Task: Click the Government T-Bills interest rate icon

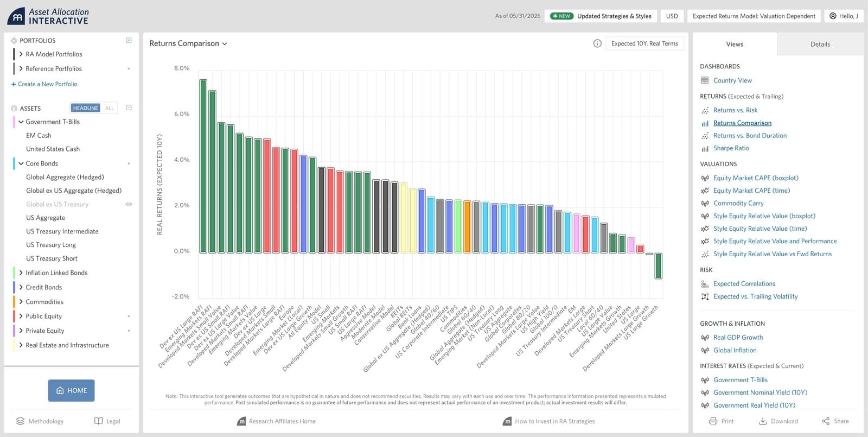Action: 705,380
